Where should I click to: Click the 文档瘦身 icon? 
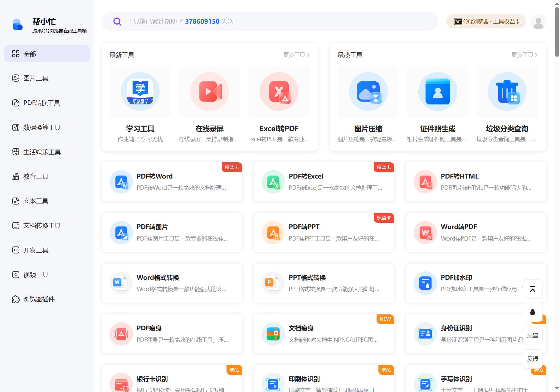coord(273,334)
